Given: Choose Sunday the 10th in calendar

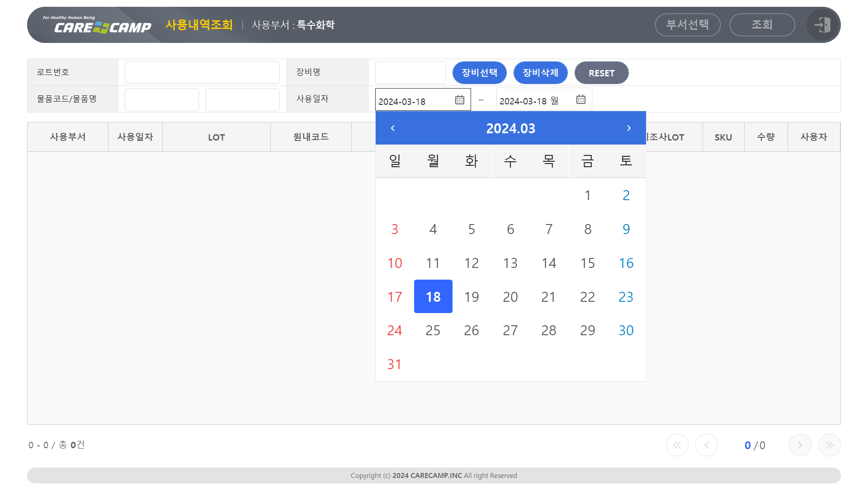Looking at the screenshot, I should pyautogui.click(x=395, y=263).
